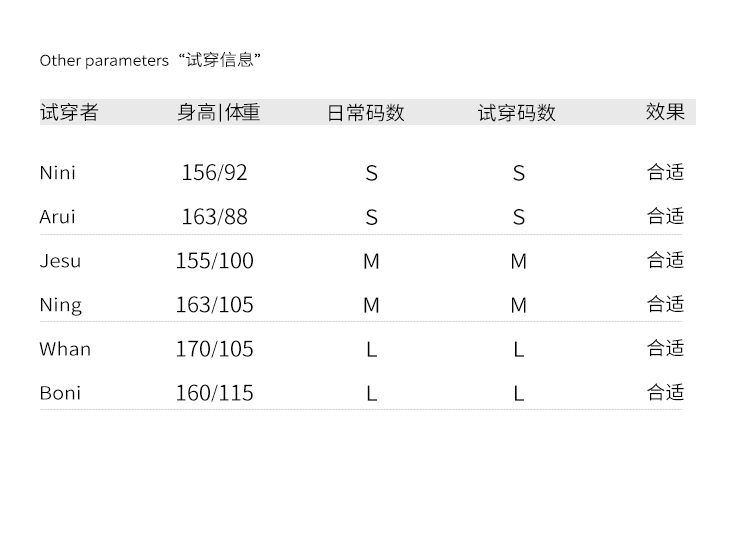Click the name Jesu
This screenshot has width=750, height=549.
(60, 261)
